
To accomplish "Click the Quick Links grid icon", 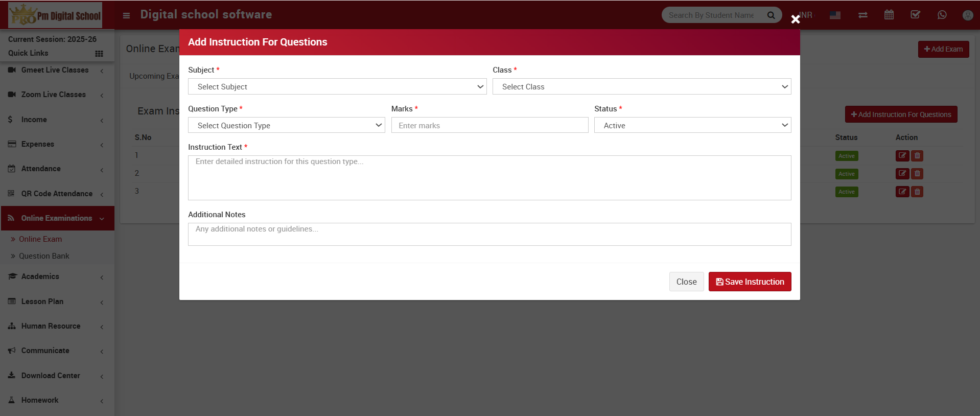I will point(99,54).
